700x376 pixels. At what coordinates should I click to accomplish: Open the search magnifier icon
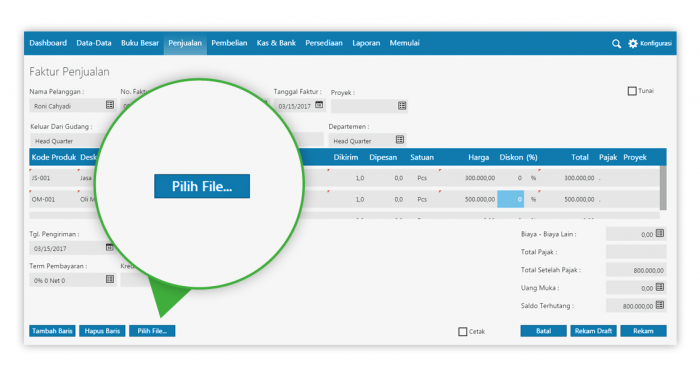(x=616, y=44)
